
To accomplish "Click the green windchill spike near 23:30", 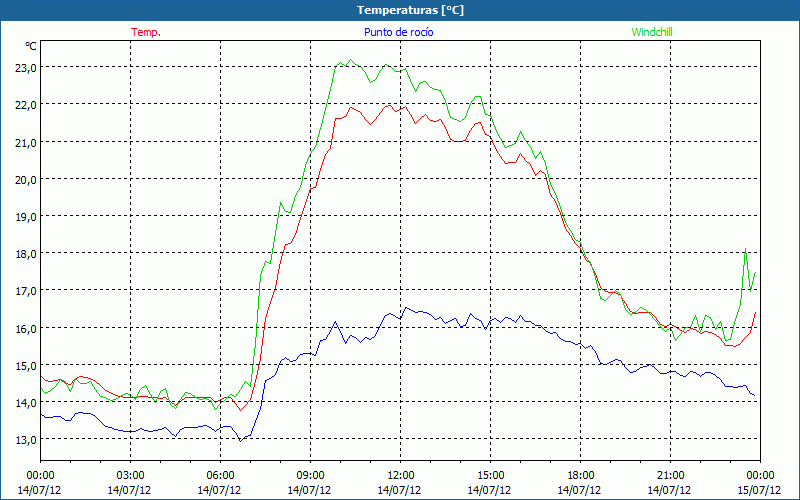I will [x=745, y=249].
